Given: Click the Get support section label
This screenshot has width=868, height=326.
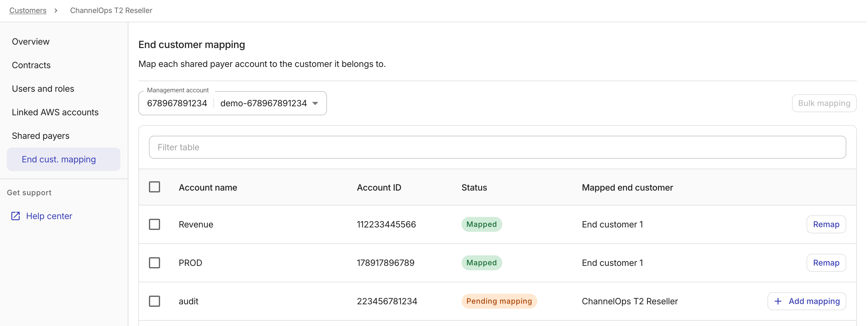Looking at the screenshot, I should point(29,192).
